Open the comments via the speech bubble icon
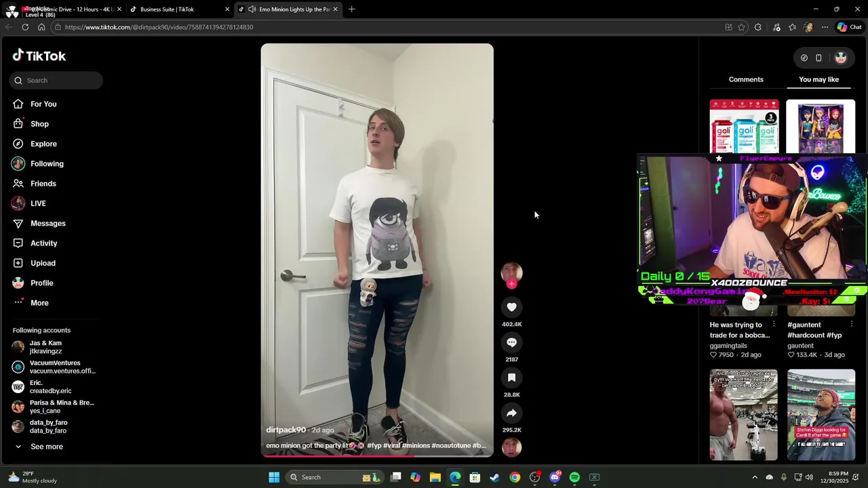Viewport: 868px width, 488px height. 511,342
